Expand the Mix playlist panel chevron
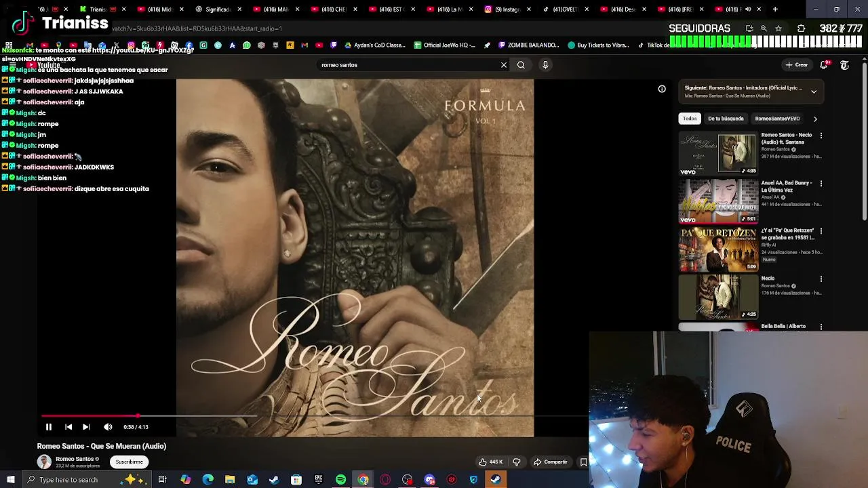The width and height of the screenshot is (868, 488). click(x=814, y=91)
